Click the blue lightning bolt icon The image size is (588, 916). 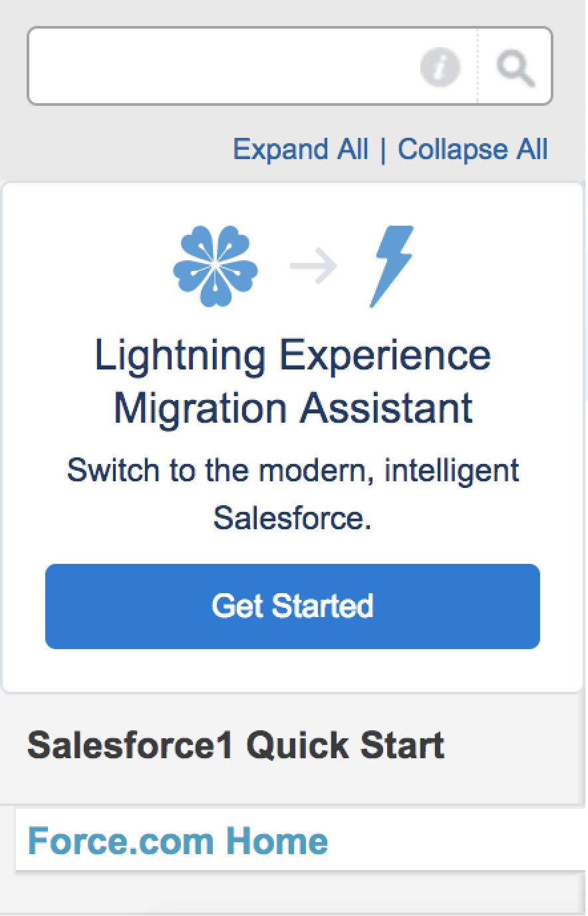pyautogui.click(x=392, y=266)
